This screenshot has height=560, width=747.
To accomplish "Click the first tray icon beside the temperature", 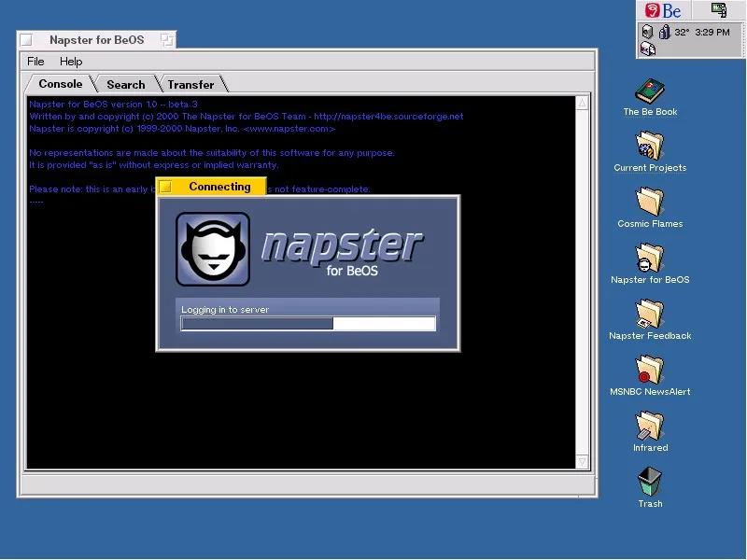I will 647,32.
